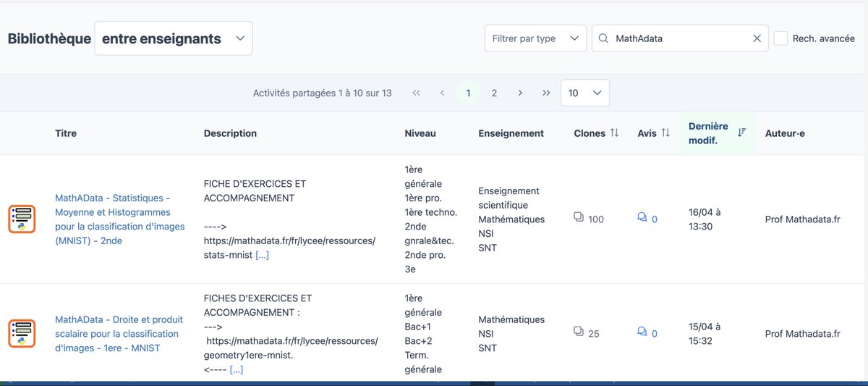Go to next page with right chevron

[520, 93]
